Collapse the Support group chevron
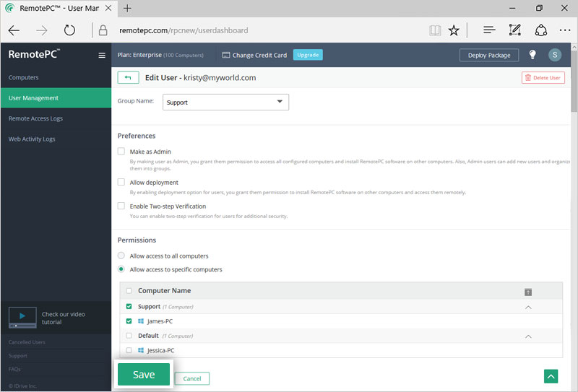Image resolution: width=578 pixels, height=392 pixels. point(528,308)
